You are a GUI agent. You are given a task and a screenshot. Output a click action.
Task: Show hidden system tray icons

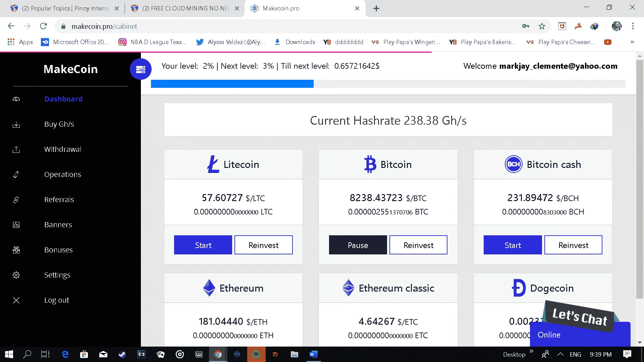[560, 354]
